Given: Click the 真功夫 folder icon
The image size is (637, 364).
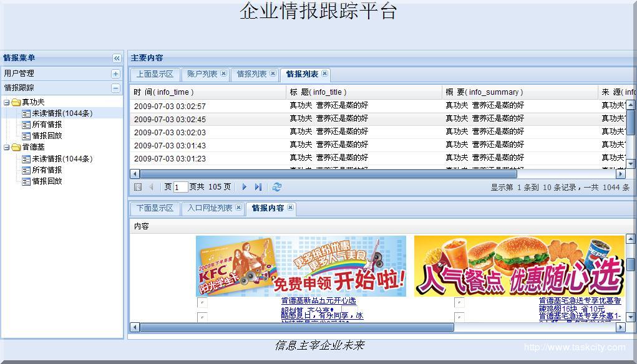Looking at the screenshot, I should pos(16,102).
